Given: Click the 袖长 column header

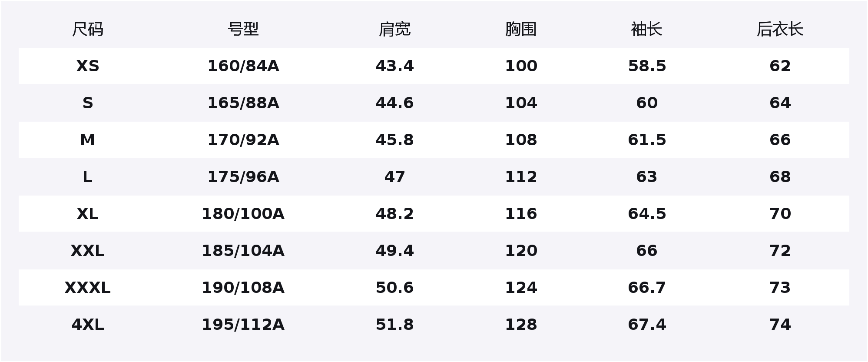Looking at the screenshot, I should [x=646, y=30].
